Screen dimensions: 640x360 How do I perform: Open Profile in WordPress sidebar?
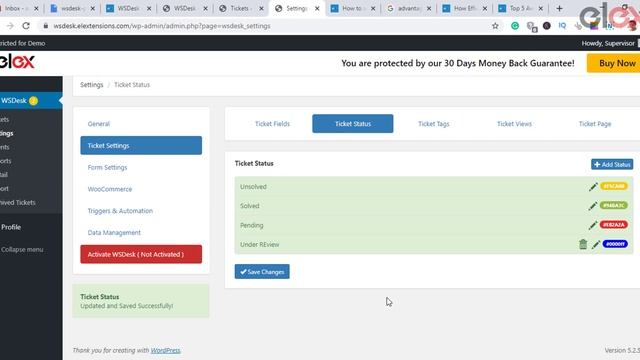[11, 227]
